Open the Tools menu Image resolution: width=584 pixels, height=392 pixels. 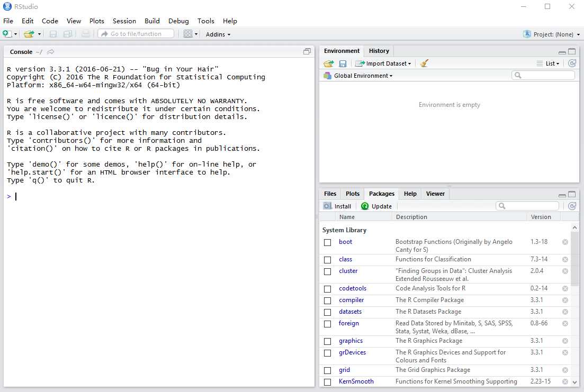coord(205,21)
